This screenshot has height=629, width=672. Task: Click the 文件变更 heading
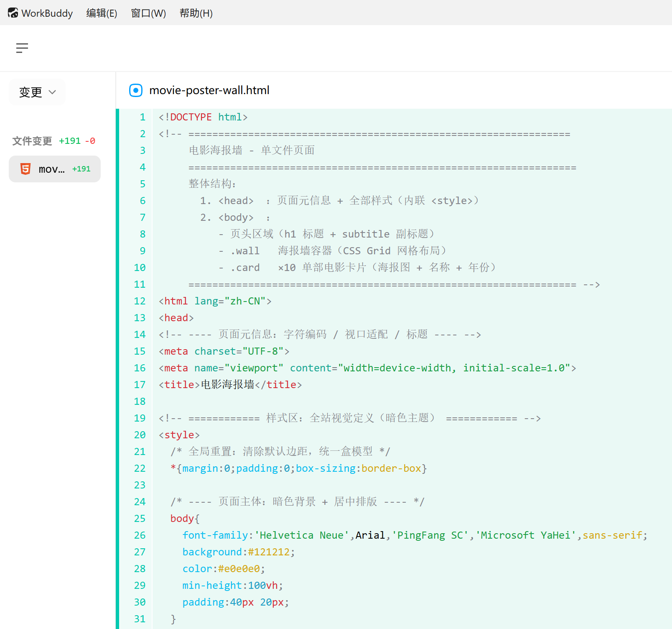[x=32, y=141]
